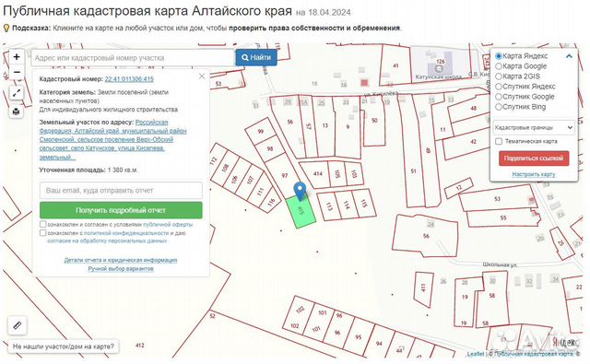Image resolution: width=590 pixels, height=364 pixels.
Task: Print the map with printer icon
Action: coord(17,112)
